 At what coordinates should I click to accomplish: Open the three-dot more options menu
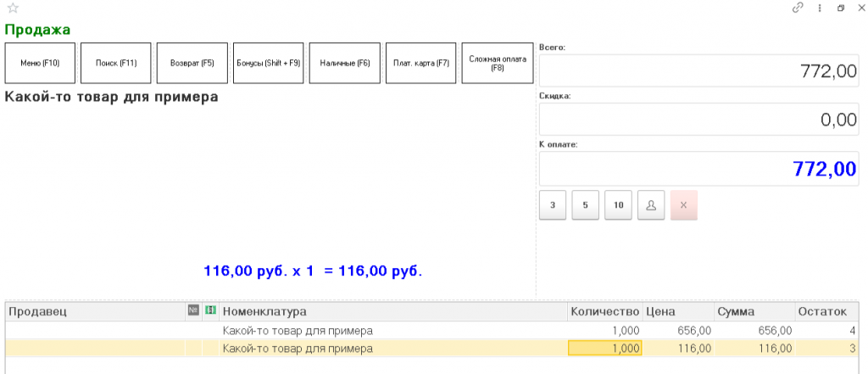point(820,8)
